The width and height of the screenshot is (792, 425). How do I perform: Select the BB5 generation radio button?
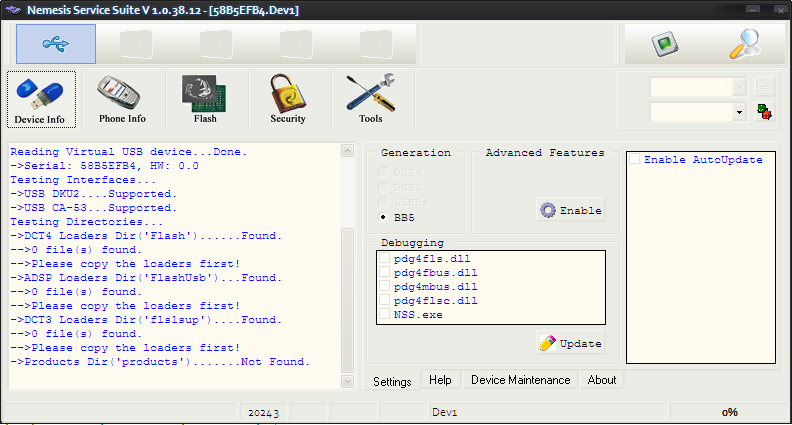coord(383,217)
